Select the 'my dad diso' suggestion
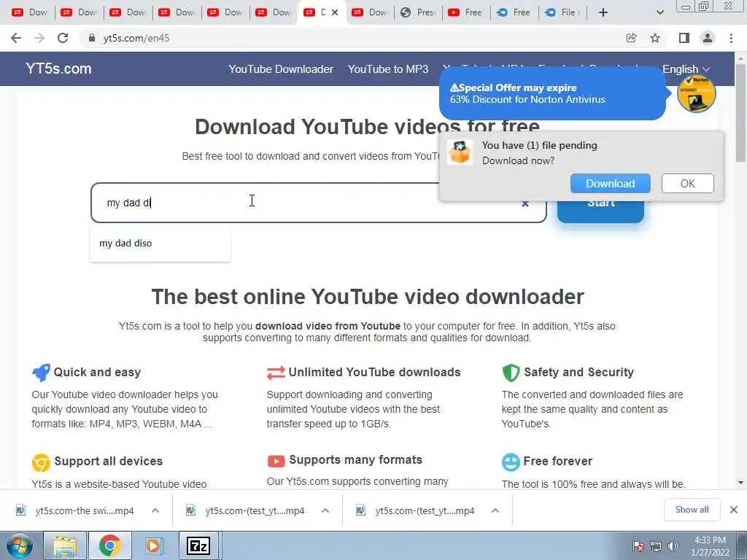The image size is (747, 560). pos(160,244)
